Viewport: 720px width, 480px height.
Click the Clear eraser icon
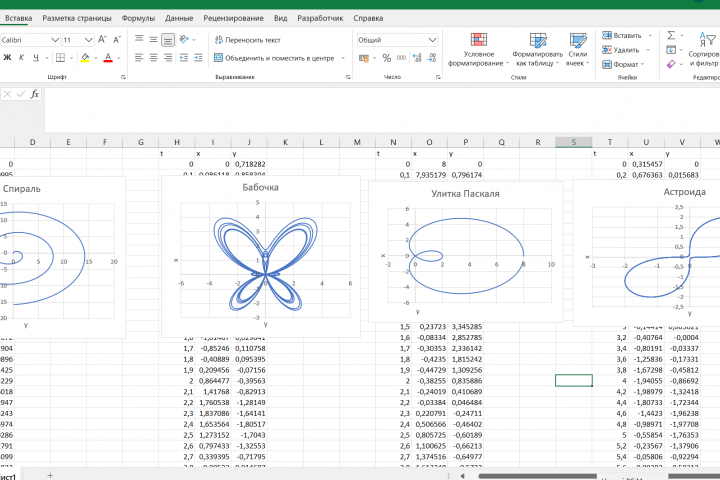click(x=671, y=64)
